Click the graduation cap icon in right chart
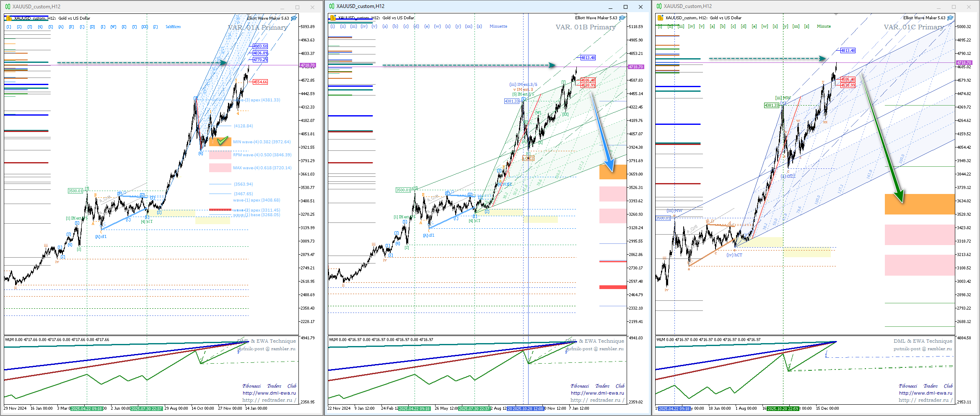Image resolution: width=980 pixels, height=416 pixels. coord(951,18)
